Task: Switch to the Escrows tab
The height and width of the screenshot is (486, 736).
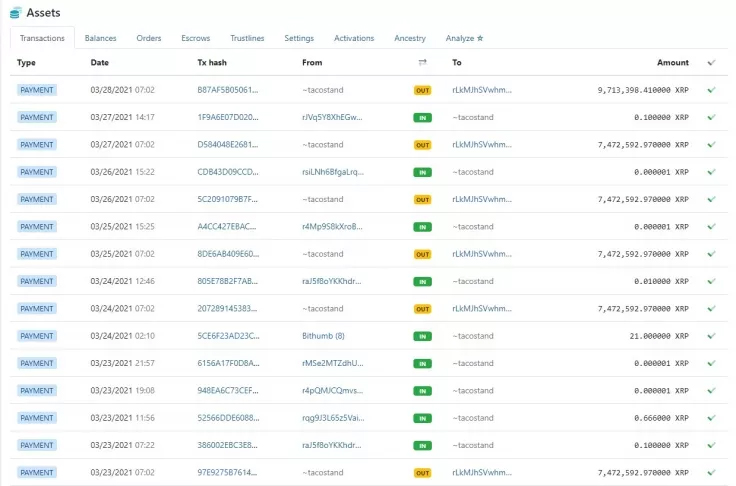Action: (195, 38)
